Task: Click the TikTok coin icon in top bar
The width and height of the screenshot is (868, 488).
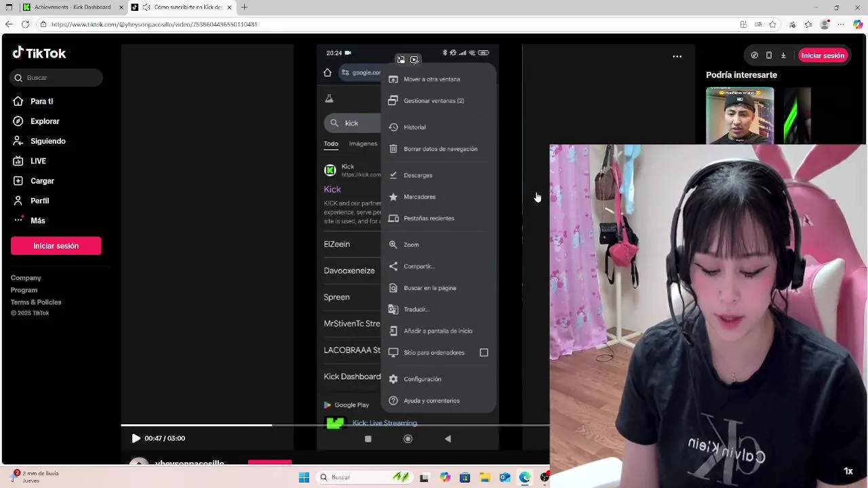Action: (754, 56)
